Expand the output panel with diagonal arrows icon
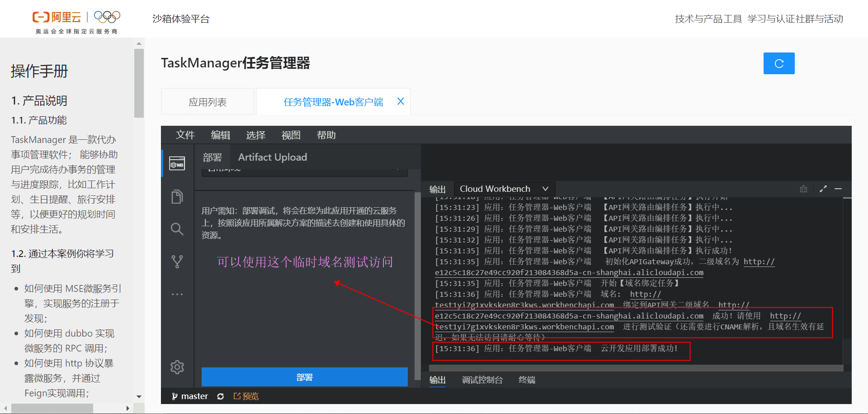 (823, 189)
